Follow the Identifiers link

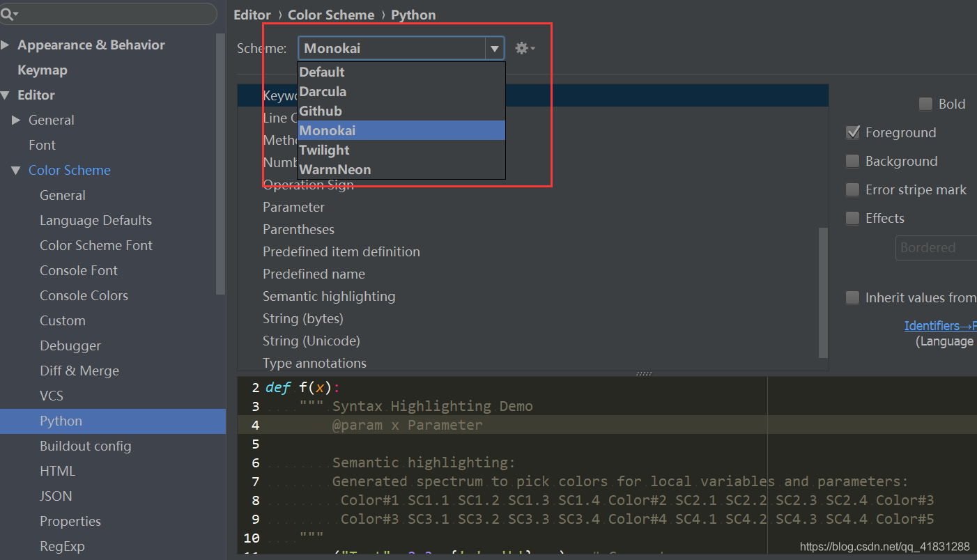pyautogui.click(x=940, y=325)
